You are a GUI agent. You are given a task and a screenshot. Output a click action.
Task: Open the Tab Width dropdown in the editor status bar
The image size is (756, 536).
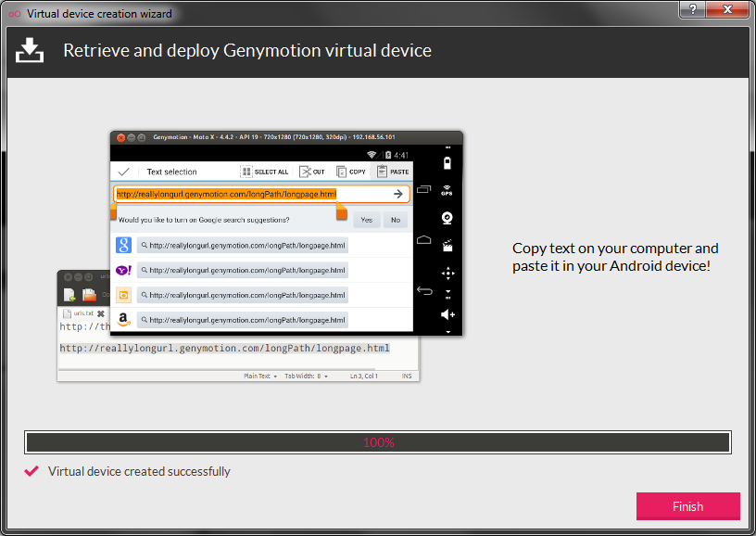(x=306, y=376)
